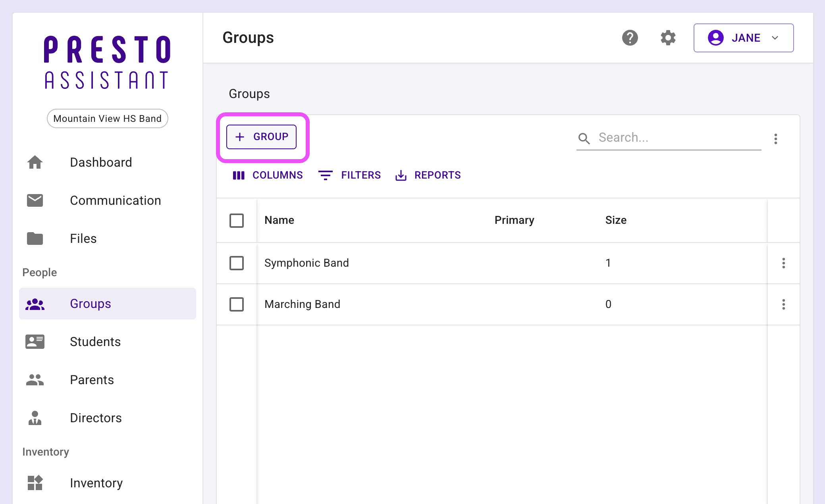Open the FILTERS panel
The height and width of the screenshot is (504, 825).
(x=350, y=175)
